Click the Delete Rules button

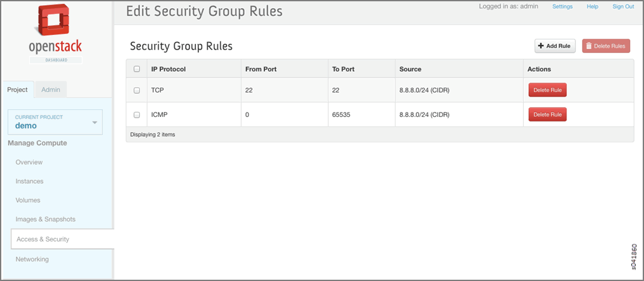point(606,46)
